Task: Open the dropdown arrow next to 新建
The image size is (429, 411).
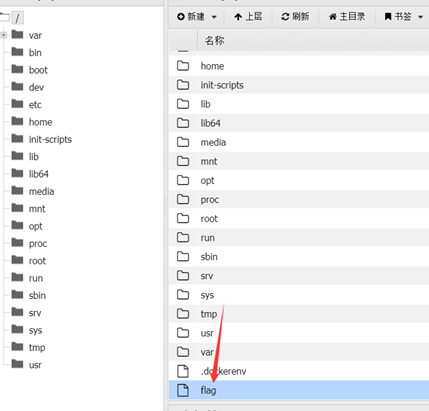Action: [x=214, y=17]
